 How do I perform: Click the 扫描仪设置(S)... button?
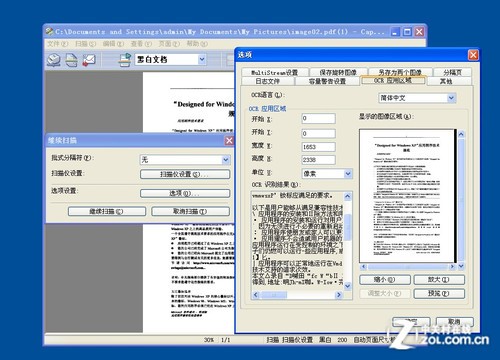point(185,174)
